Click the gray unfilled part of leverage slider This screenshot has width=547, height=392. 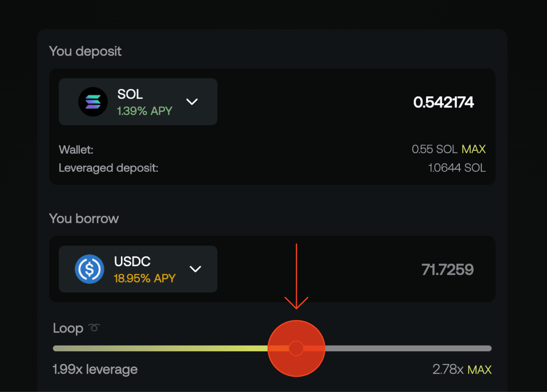click(408, 348)
